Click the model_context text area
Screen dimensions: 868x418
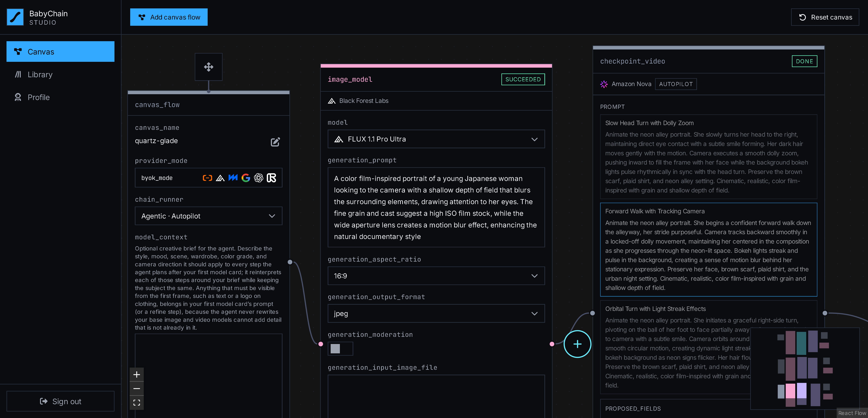(209, 376)
